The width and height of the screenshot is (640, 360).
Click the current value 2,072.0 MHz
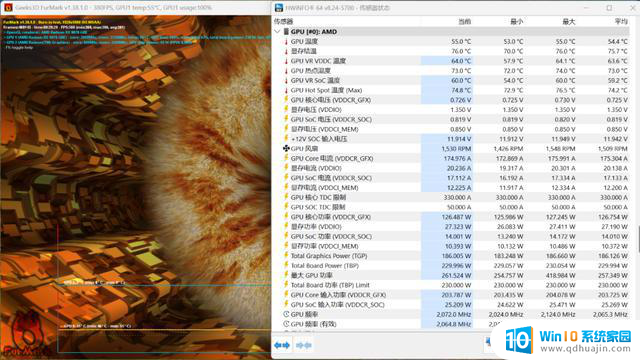click(x=454, y=314)
